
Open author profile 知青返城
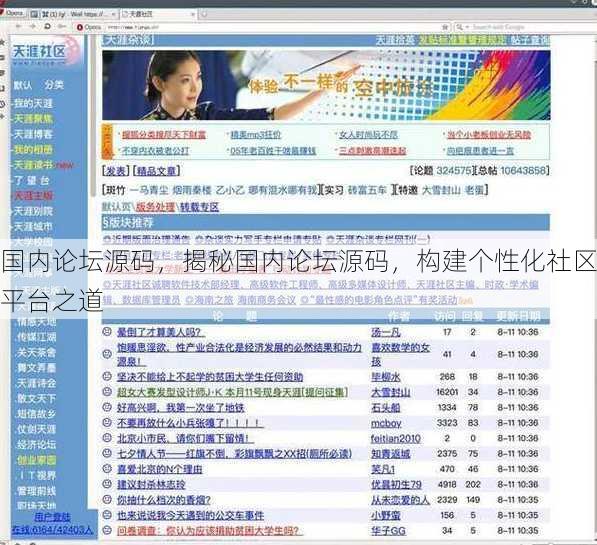pyautogui.click(x=391, y=454)
